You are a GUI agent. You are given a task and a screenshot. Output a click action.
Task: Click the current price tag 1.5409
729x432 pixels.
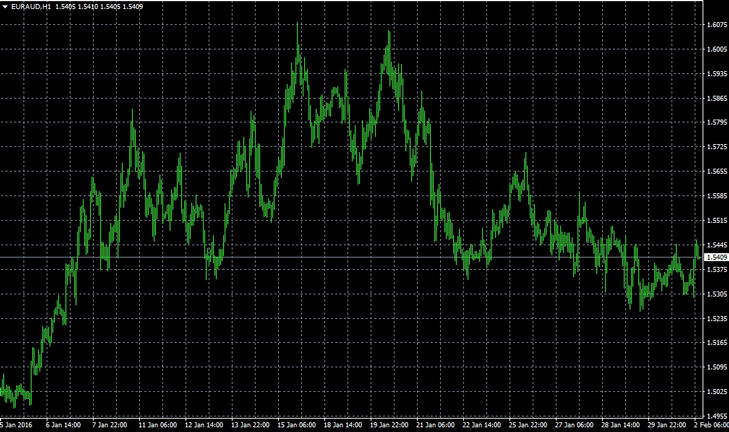point(715,258)
